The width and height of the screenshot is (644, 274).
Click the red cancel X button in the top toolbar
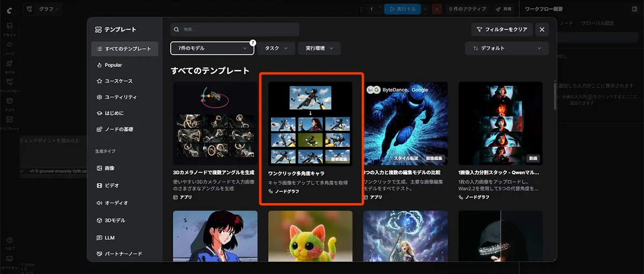coord(437,9)
